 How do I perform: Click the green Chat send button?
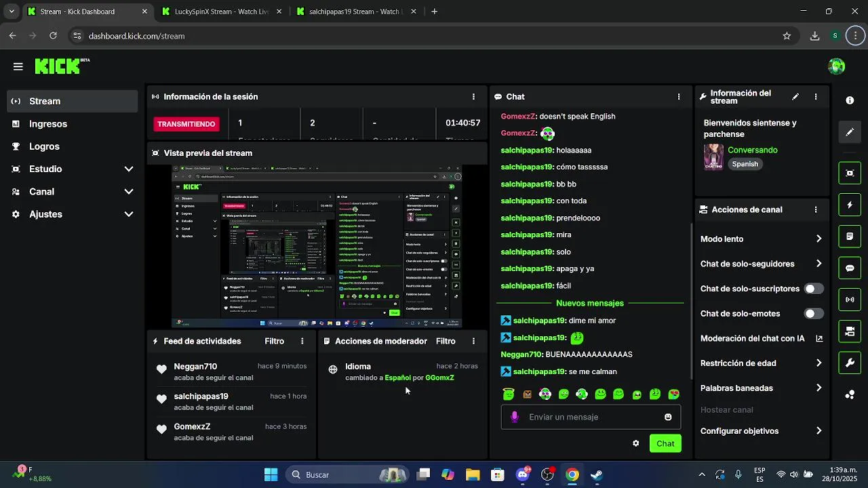pos(665,444)
